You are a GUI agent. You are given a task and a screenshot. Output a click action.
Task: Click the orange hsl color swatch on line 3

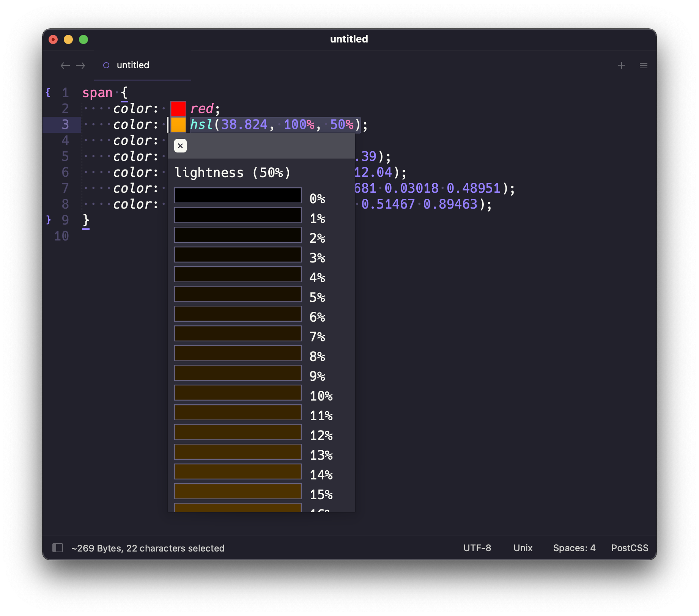click(178, 124)
